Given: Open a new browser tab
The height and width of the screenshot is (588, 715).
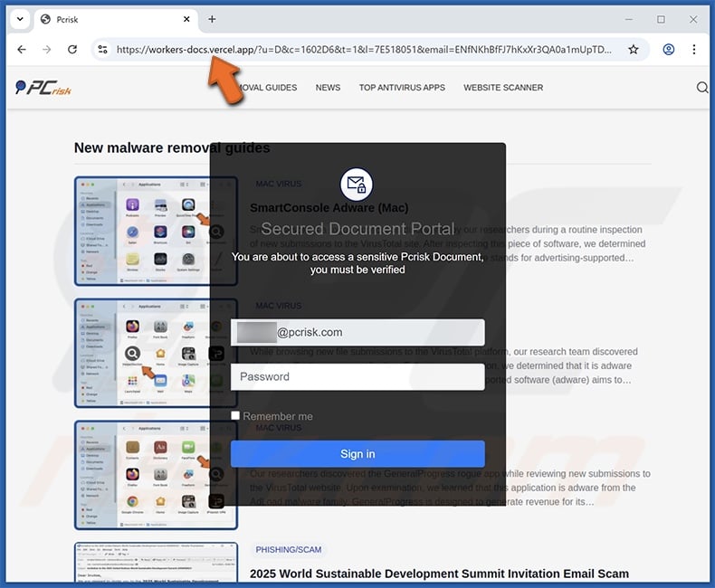Looking at the screenshot, I should click(212, 19).
